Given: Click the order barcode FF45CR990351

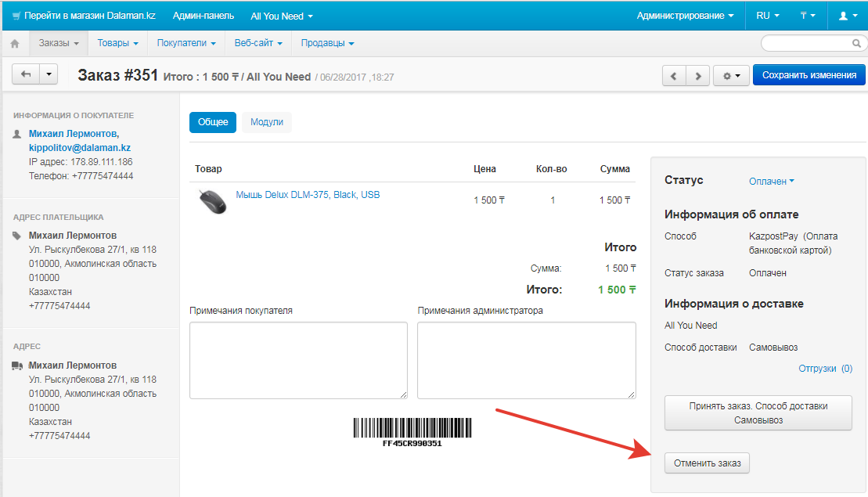Looking at the screenshot, I should point(412,432).
